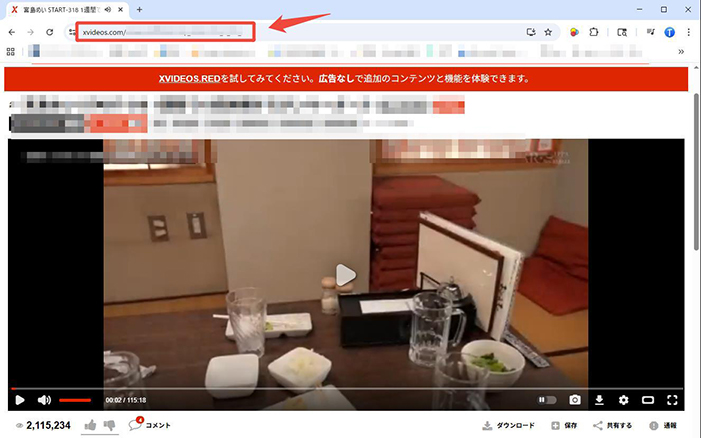The width and height of the screenshot is (701, 438).
Task: Enter fullscreen mode
Action: 672,400
